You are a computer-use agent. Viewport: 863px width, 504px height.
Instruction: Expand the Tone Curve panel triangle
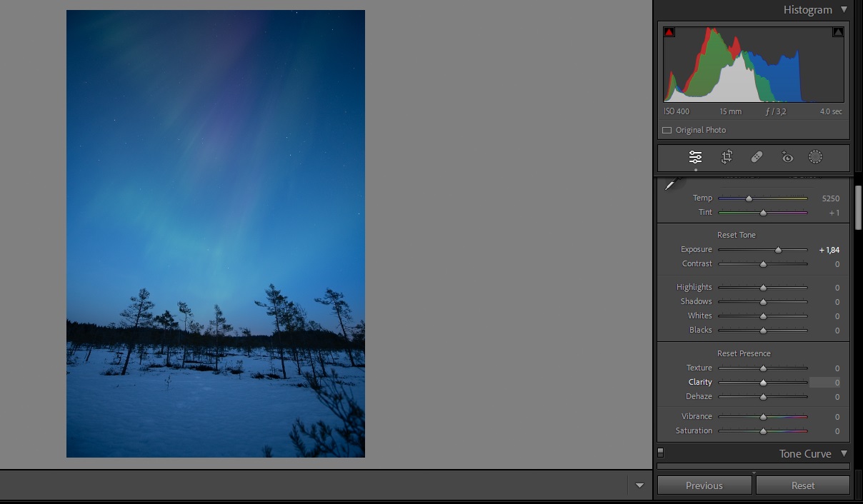click(844, 454)
